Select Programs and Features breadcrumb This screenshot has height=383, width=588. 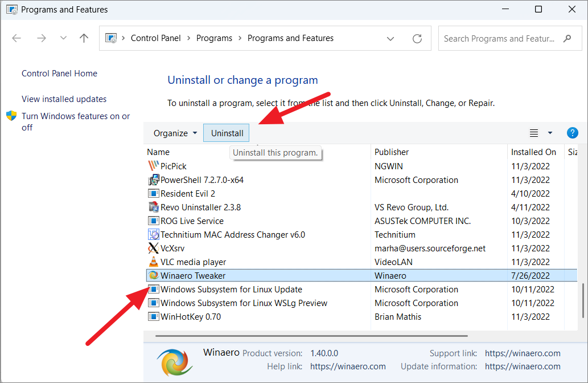click(290, 38)
